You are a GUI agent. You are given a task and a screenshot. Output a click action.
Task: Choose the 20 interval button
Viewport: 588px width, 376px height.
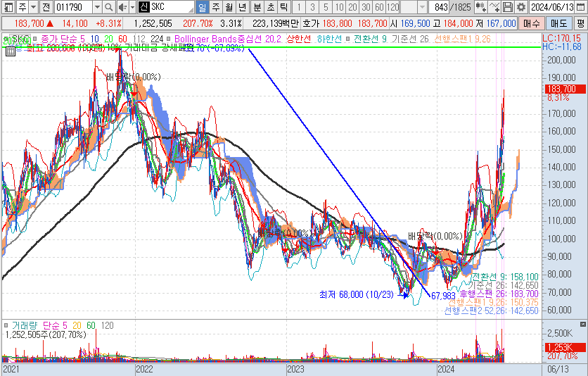point(352,7)
